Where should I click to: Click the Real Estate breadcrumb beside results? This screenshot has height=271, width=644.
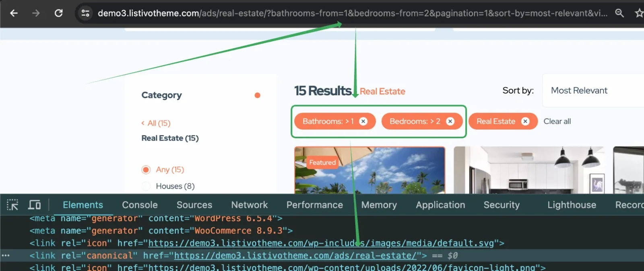(382, 92)
